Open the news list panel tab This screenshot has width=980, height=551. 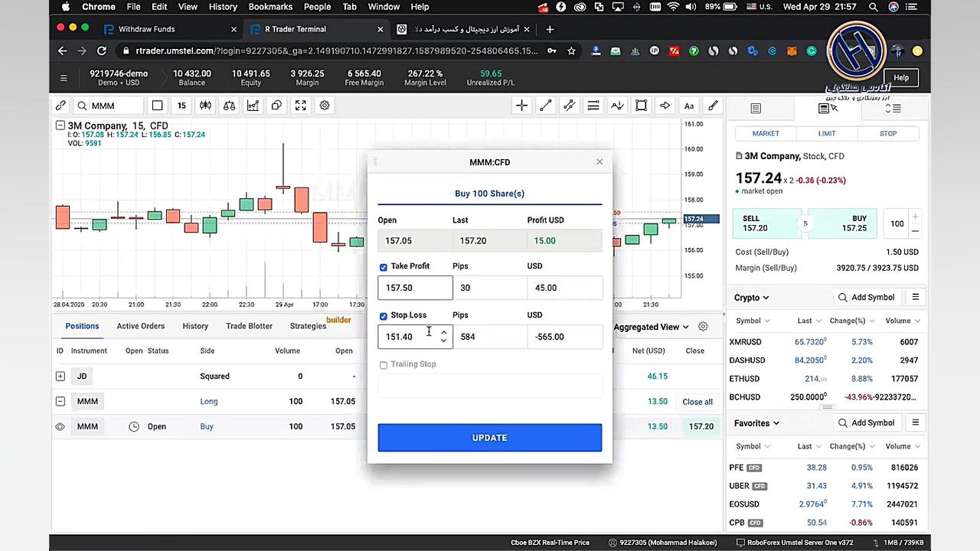756,109
